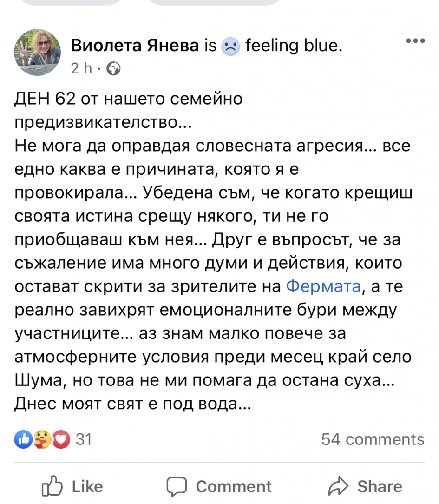
Task: Click the care hug reaction emoji
Action: (42, 439)
